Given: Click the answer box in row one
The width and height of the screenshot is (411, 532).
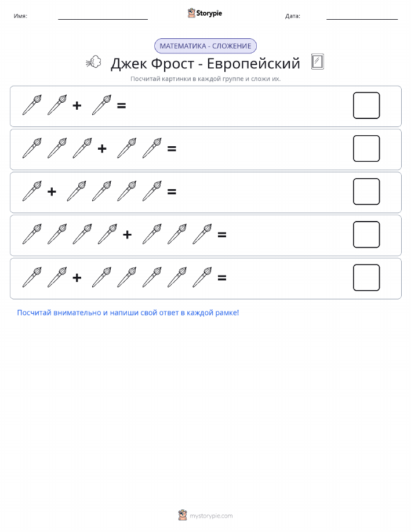Looking at the screenshot, I should (x=366, y=106).
